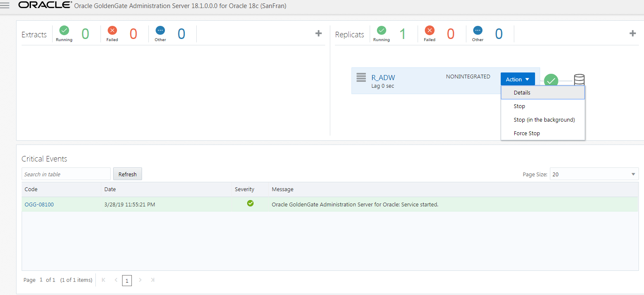
Task: Open the Page Size dropdown showing 20
Action: coord(594,174)
